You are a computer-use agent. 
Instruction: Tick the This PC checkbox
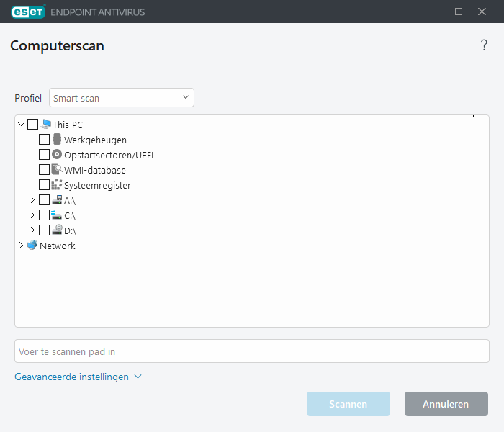[33, 125]
